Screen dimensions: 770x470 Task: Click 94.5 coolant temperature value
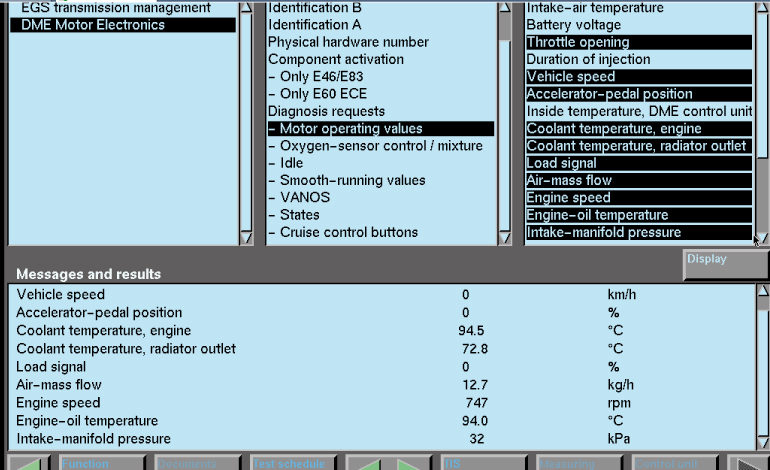[471, 331]
